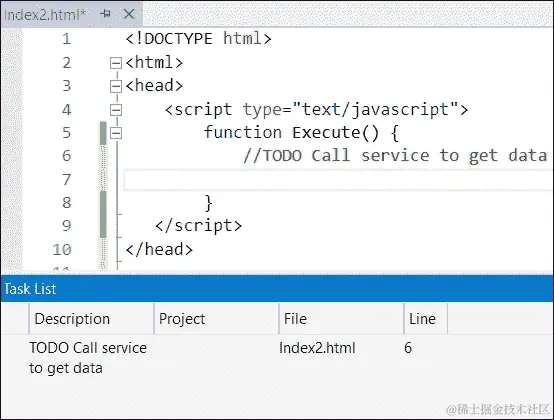Image resolution: width=554 pixels, height=420 pixels.
Task: Collapse the function Execute outlining region
Action: click(116, 133)
